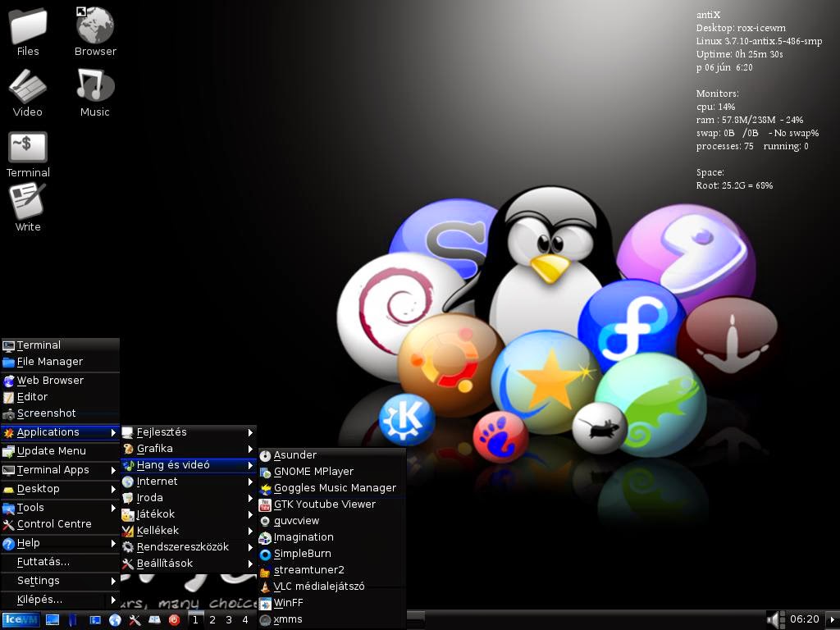This screenshot has width=840, height=630.
Task: Switch to workspace 2
Action: click(212, 620)
